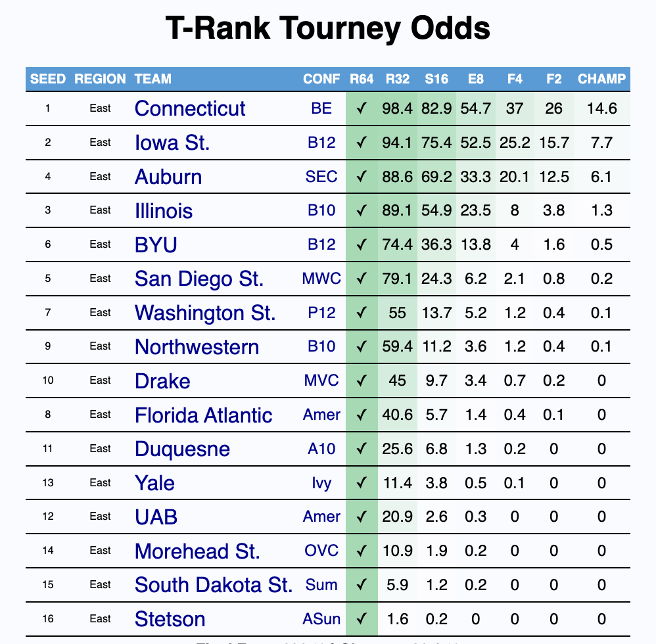Click the SEC conference link
Image resolution: width=656 pixels, height=644 pixels.
click(x=321, y=177)
